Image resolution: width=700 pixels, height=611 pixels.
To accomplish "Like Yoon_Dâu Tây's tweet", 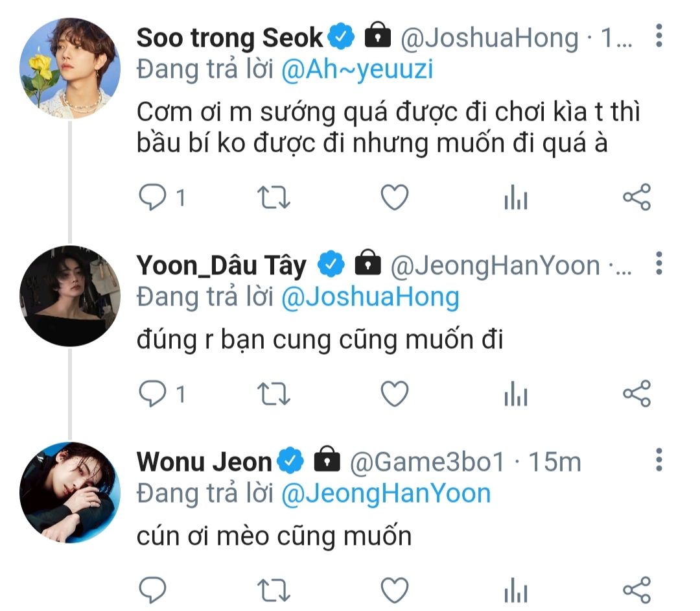I will pyautogui.click(x=394, y=394).
